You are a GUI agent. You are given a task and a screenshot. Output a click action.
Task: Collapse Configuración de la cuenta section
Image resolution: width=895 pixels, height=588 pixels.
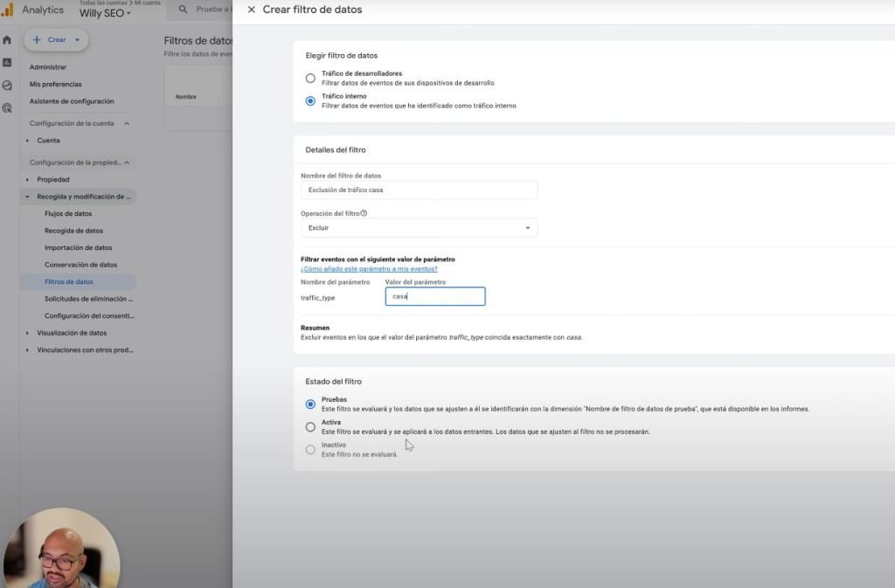pos(127,123)
